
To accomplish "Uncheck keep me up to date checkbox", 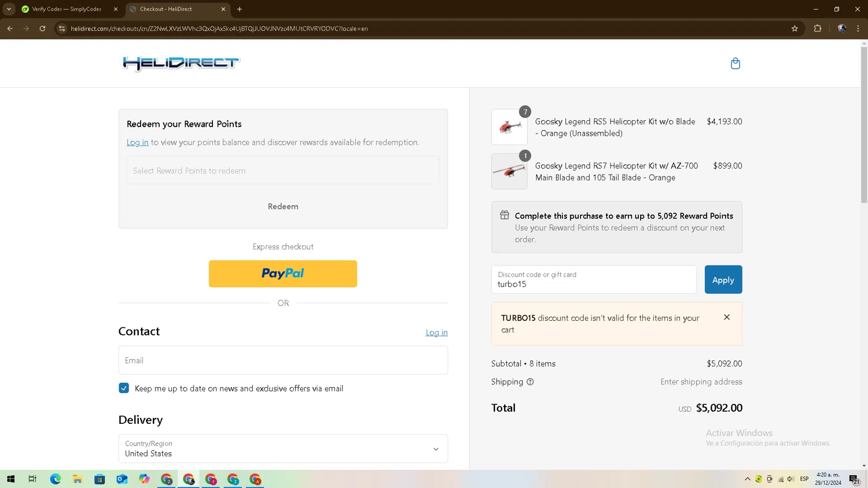I will point(124,388).
